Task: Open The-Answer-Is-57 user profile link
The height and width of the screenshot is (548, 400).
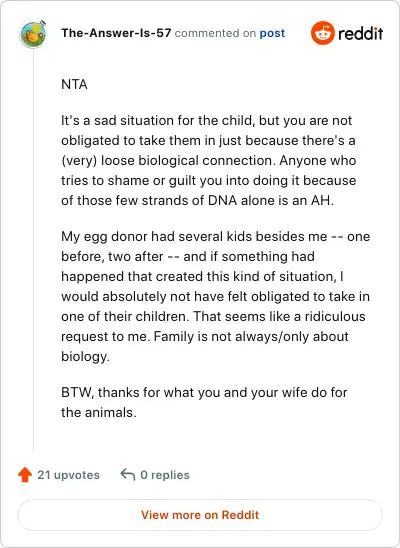Action: (x=116, y=33)
